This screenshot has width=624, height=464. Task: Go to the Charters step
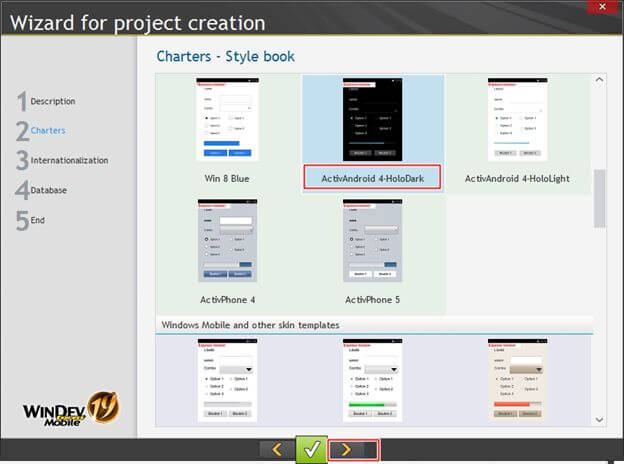(41, 131)
